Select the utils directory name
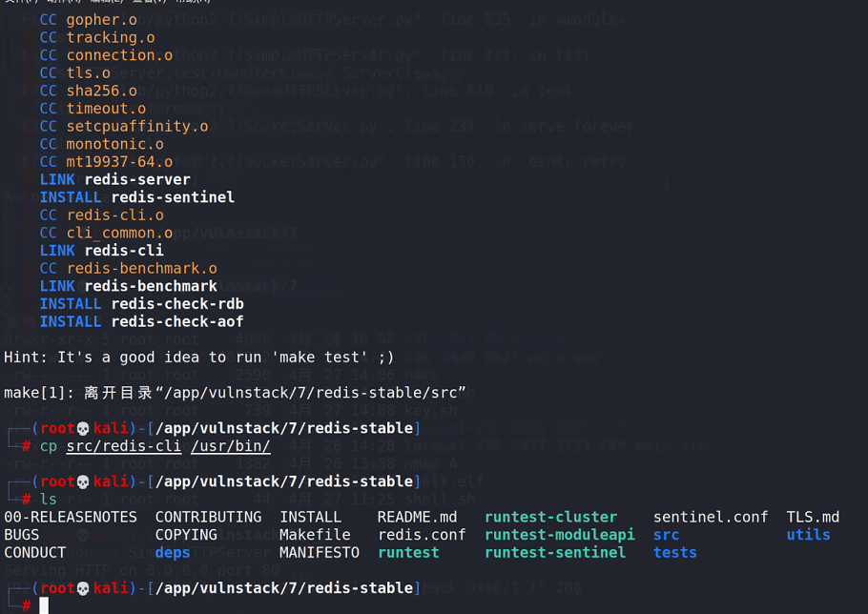The width and height of the screenshot is (868, 614). (808, 534)
